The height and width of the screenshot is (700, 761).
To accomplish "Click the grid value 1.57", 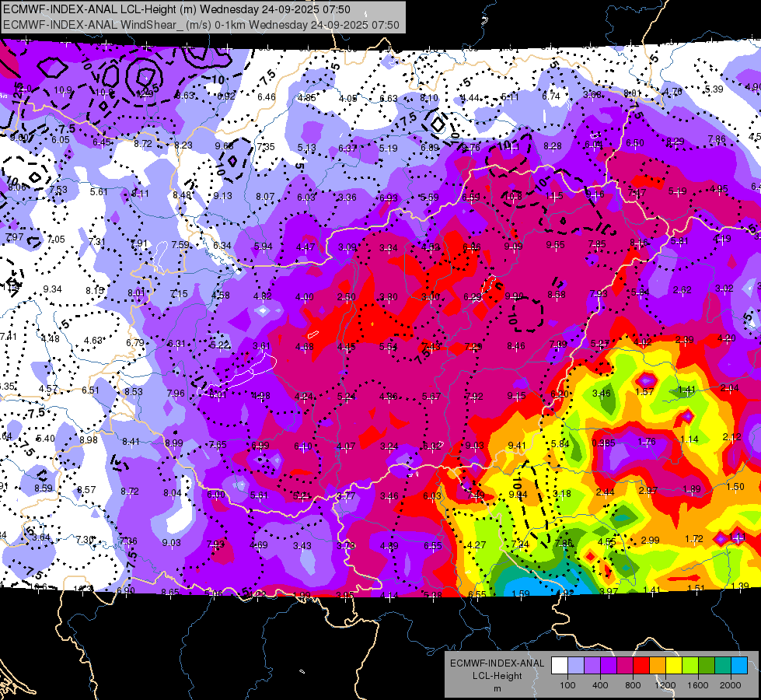I will pos(644,391).
